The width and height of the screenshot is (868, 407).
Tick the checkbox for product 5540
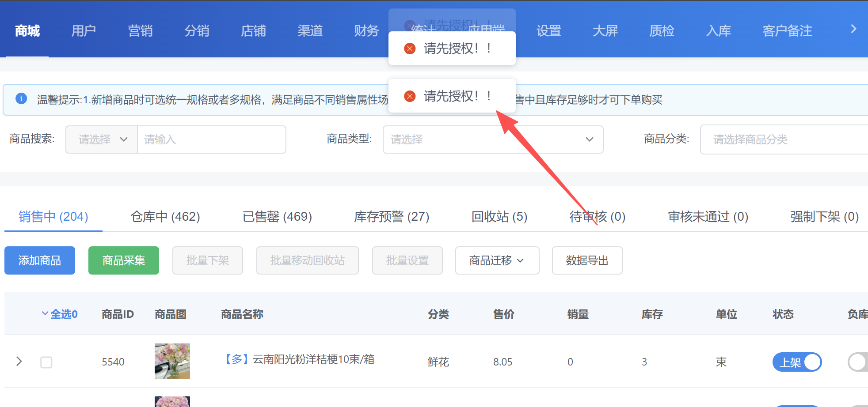pos(46,362)
